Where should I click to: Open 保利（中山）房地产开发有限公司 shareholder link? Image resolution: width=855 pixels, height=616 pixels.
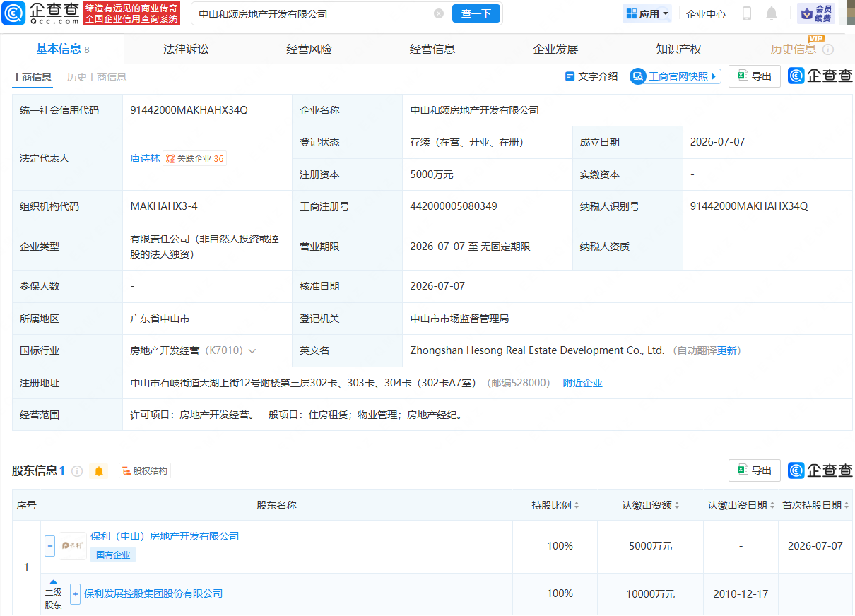pos(165,536)
